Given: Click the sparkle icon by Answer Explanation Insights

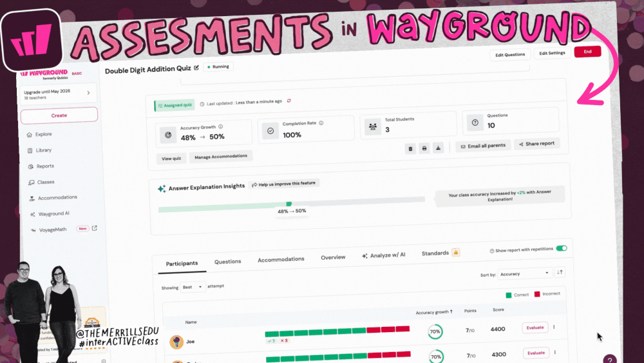Looking at the screenshot, I should (x=162, y=189).
